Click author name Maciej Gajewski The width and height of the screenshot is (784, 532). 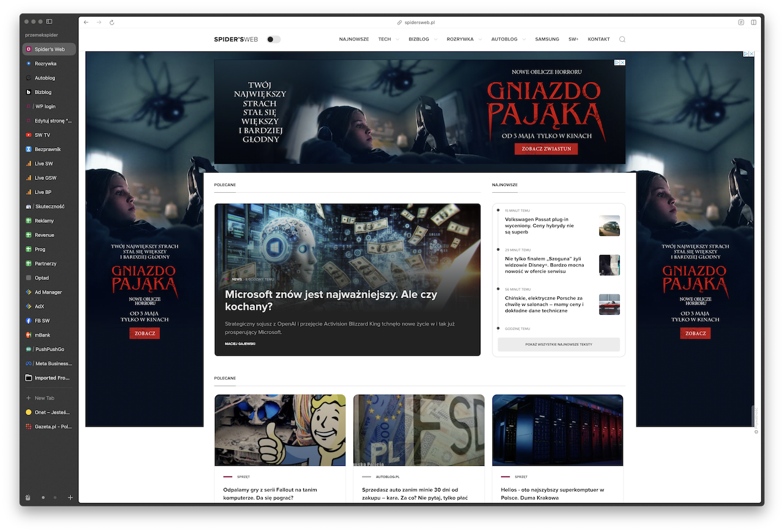[x=240, y=343]
